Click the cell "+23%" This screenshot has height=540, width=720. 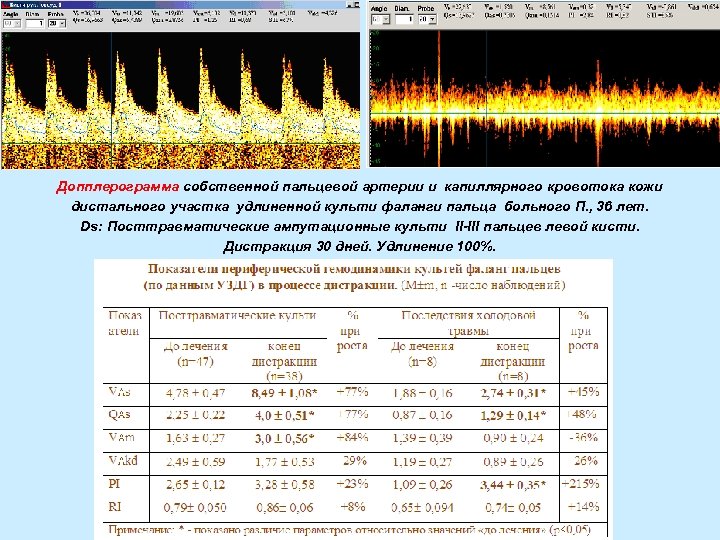pos(352,484)
